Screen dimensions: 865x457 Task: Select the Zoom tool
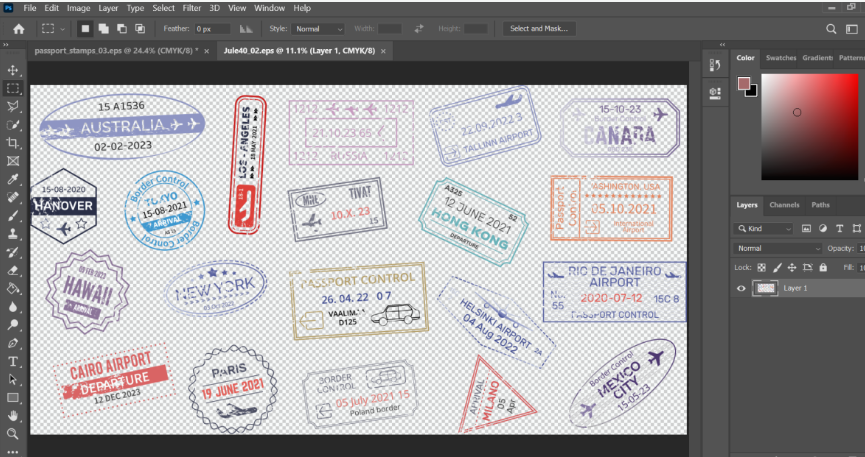coord(13,434)
